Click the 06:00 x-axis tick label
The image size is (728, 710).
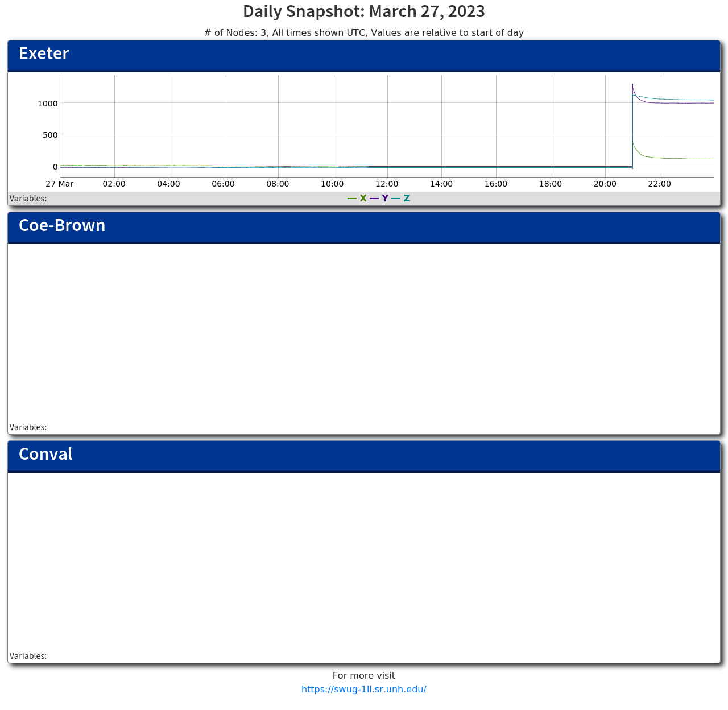pyautogui.click(x=224, y=184)
